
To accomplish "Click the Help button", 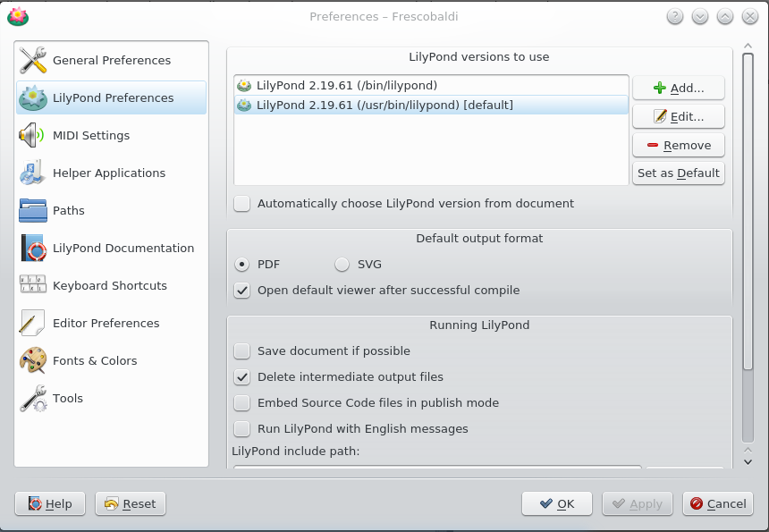I will (x=50, y=503).
